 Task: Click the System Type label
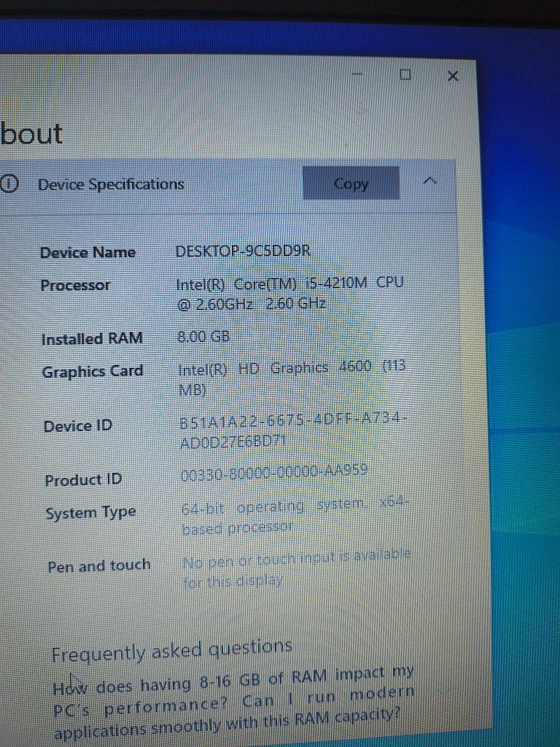tap(90, 513)
